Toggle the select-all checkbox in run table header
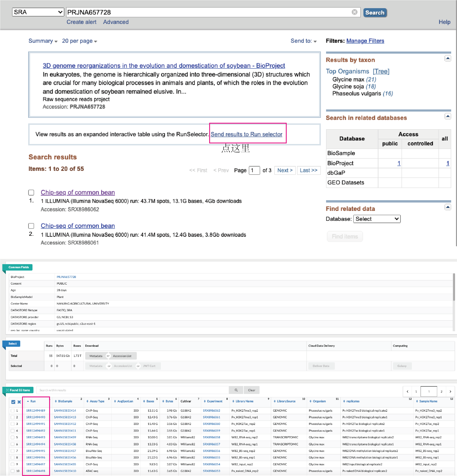Screen dimensions: 457x476 tap(13, 402)
